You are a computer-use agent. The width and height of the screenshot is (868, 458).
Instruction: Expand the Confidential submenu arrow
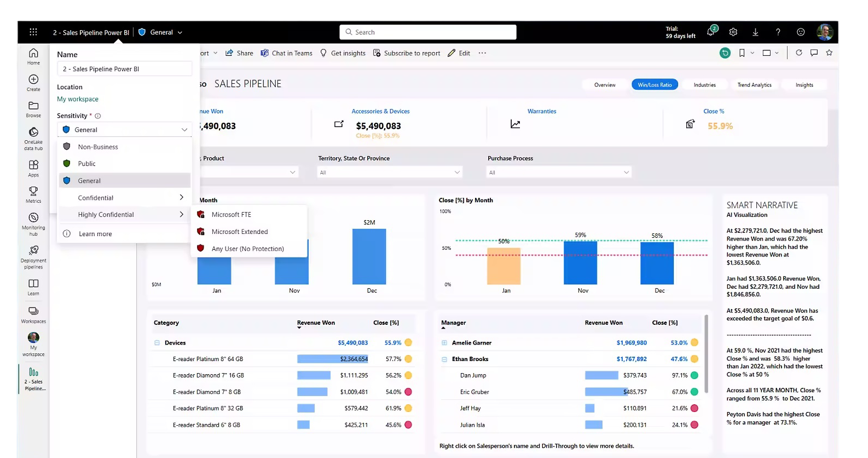point(182,197)
